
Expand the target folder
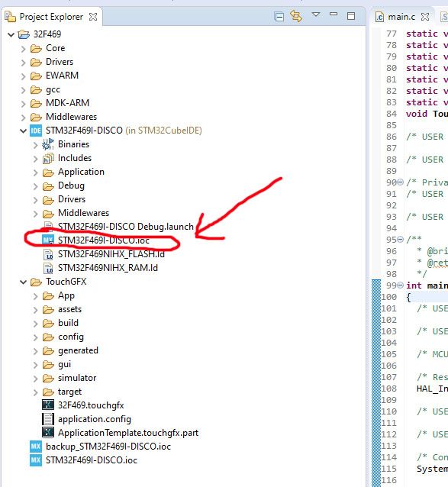35,392
